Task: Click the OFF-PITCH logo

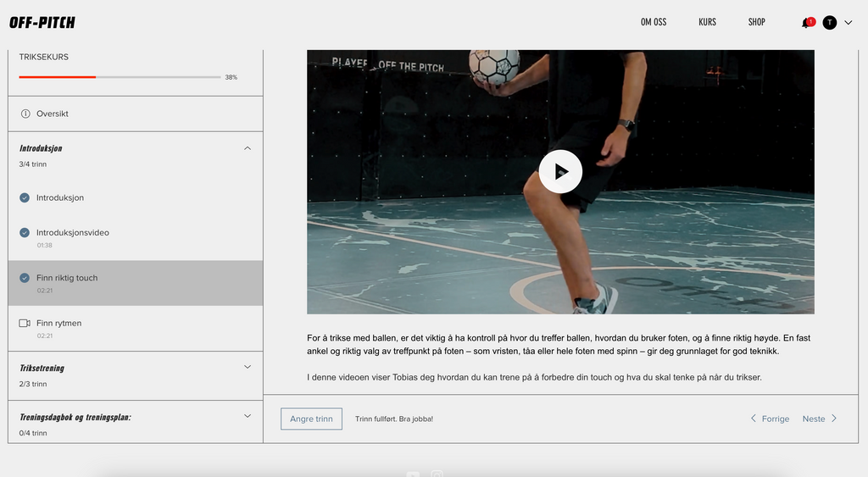Action: click(x=42, y=22)
